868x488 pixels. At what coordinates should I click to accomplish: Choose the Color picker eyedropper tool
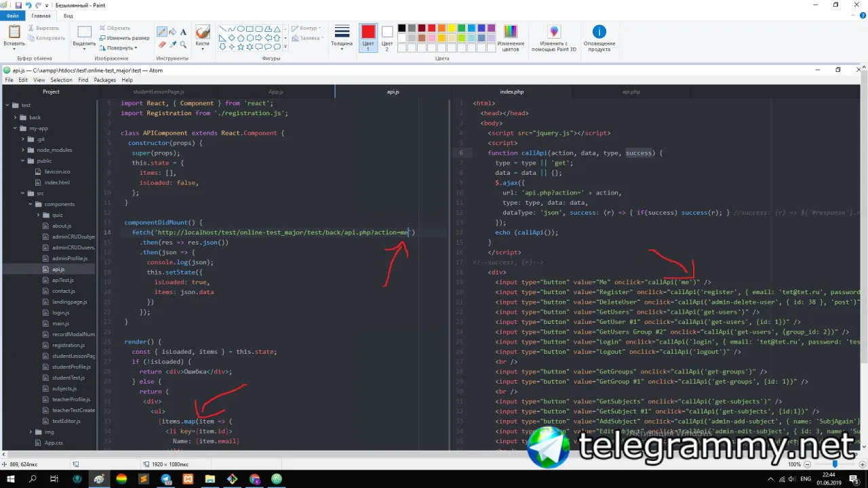173,45
